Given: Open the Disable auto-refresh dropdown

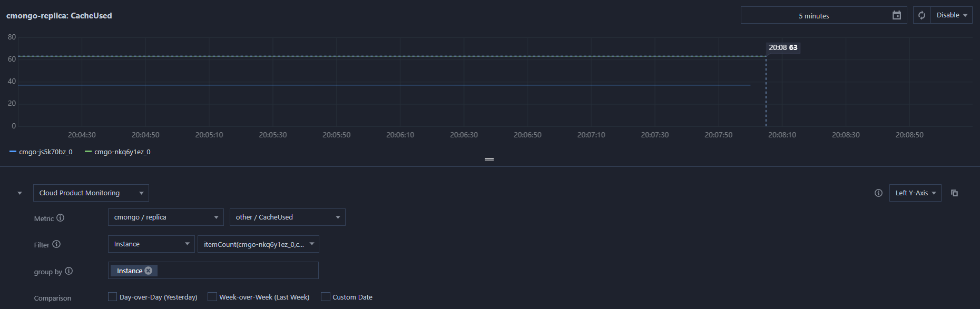Looking at the screenshot, I should (951, 15).
